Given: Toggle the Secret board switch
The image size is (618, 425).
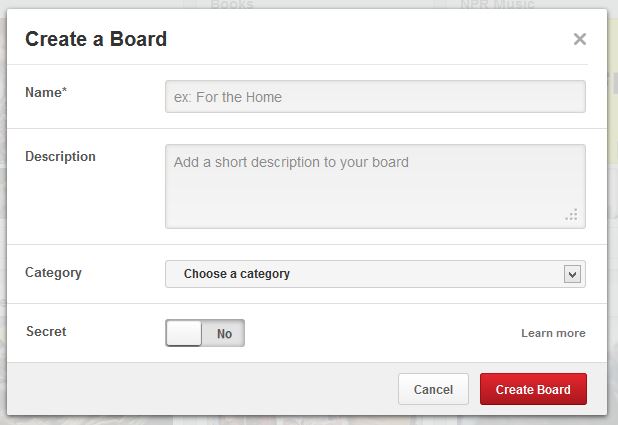Looking at the screenshot, I should tap(205, 333).
